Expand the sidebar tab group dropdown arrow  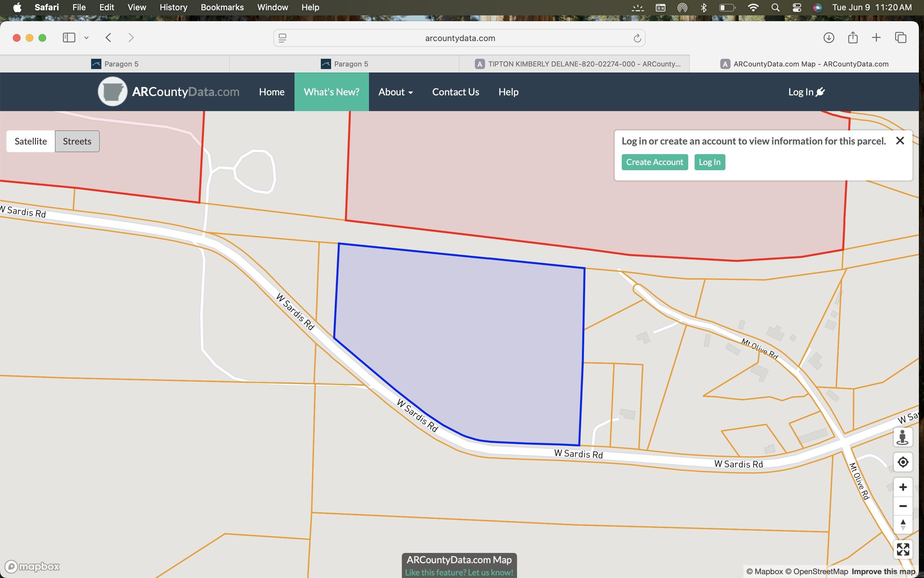[86, 38]
